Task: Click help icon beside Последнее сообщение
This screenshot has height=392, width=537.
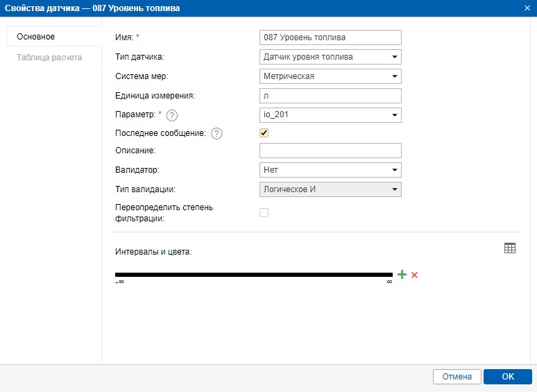Action: [216, 134]
